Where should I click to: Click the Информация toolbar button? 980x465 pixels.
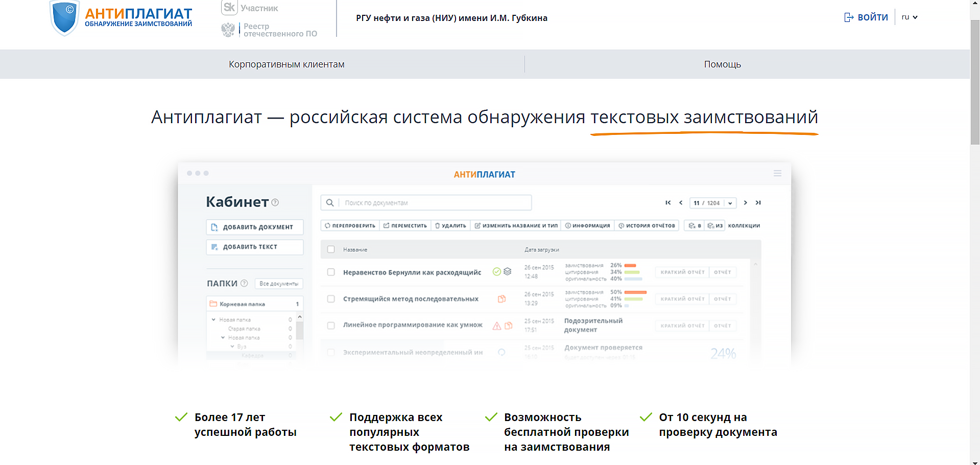tap(588, 225)
